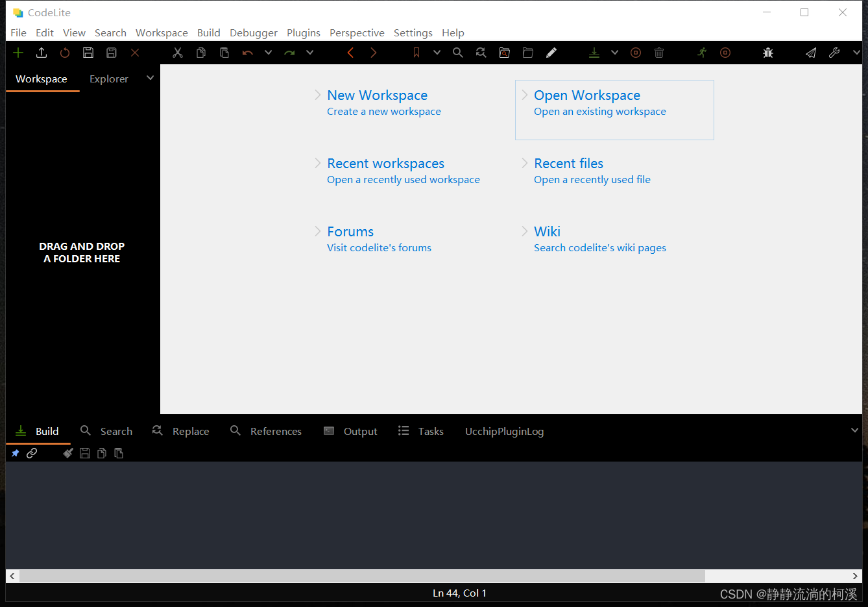This screenshot has height=607, width=868.
Task: Click the green running-man Run icon
Action: (702, 53)
